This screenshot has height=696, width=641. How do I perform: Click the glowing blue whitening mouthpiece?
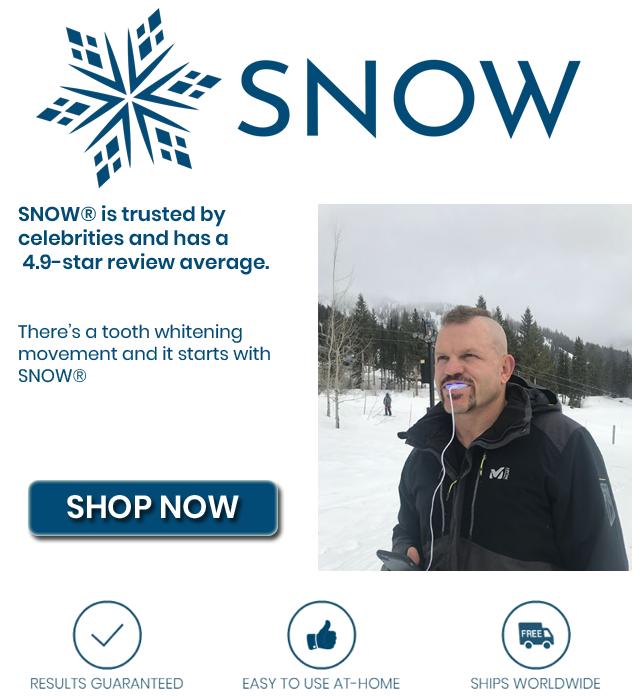[457, 387]
